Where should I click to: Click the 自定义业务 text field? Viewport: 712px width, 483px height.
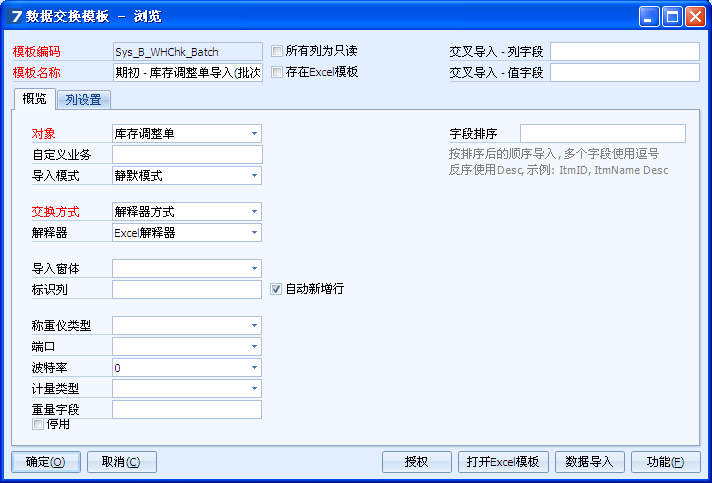[187, 155]
